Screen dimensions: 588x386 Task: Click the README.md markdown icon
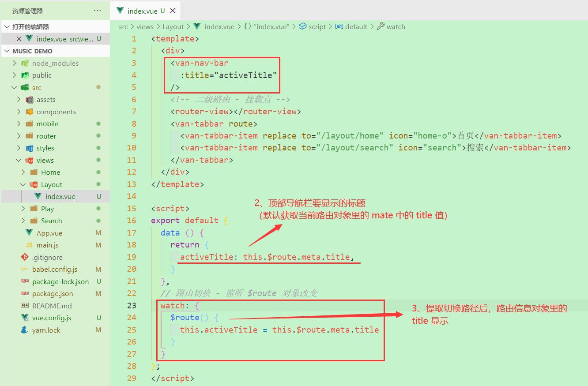pos(25,306)
